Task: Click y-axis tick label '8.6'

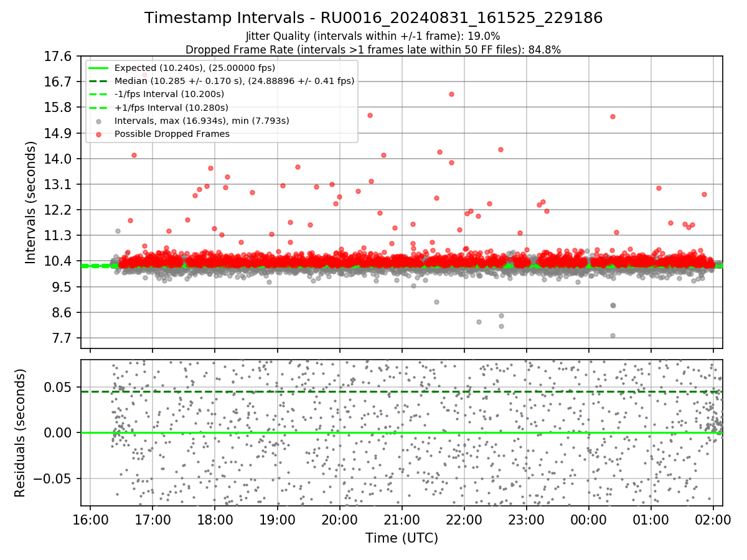Action: [63, 313]
